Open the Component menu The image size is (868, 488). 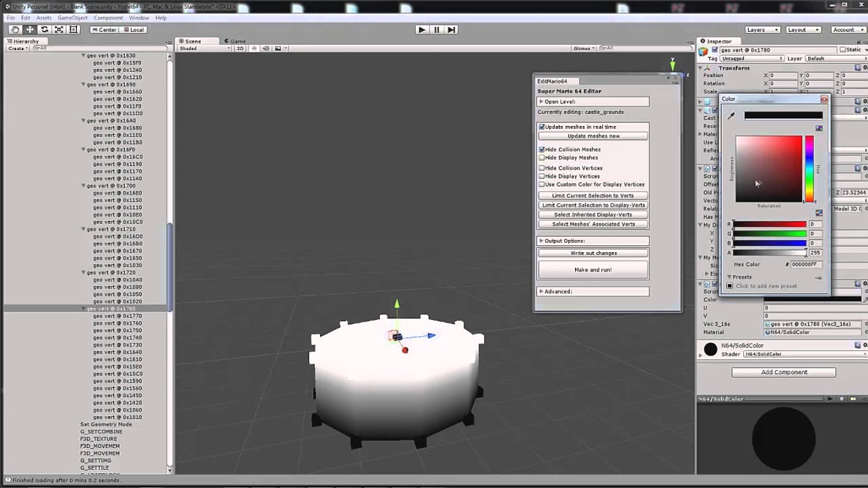pos(108,18)
